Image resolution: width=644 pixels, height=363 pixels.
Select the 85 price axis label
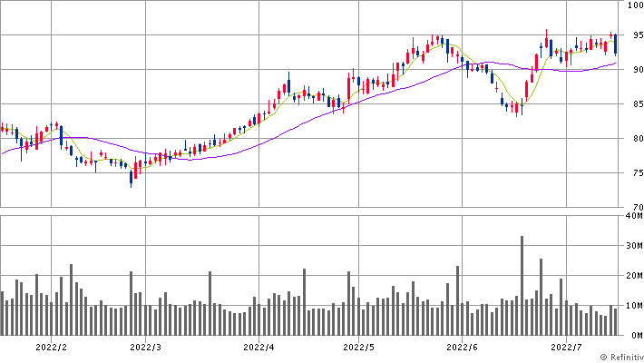pos(638,105)
